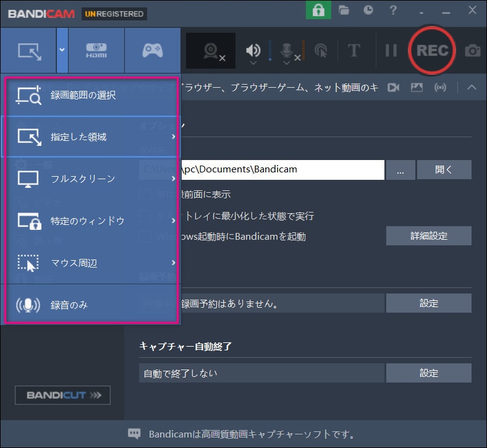Image resolution: width=487 pixels, height=448 pixels.
Task: Click the 詳細設定 button
Action: tap(429, 236)
